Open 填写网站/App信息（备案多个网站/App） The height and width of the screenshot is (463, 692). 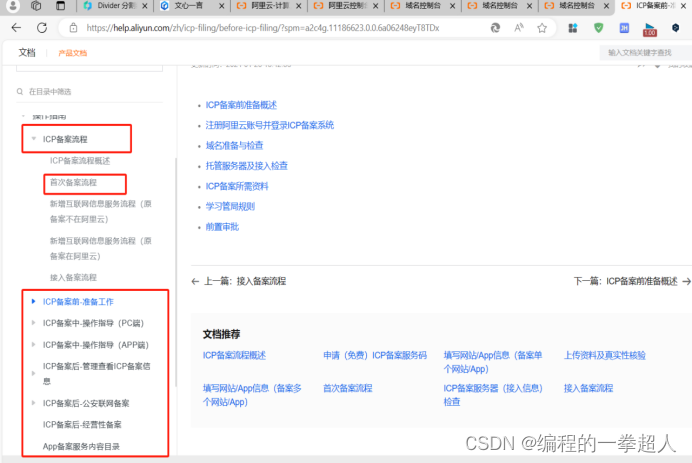(x=252, y=395)
